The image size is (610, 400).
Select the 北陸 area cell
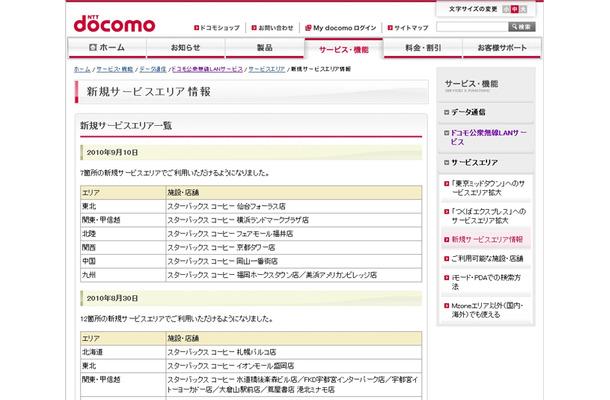click(123, 234)
